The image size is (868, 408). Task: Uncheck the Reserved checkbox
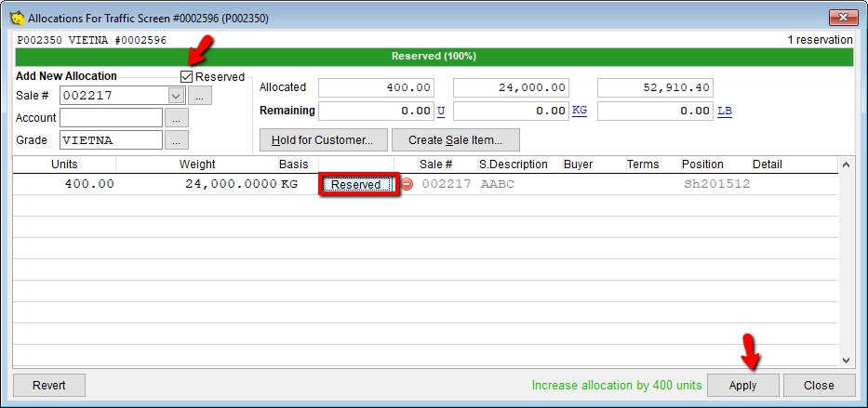(x=187, y=77)
